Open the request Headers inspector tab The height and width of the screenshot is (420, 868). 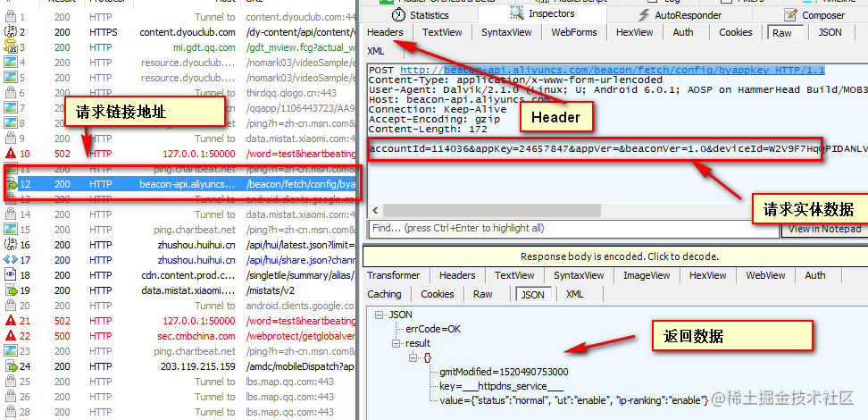385,32
